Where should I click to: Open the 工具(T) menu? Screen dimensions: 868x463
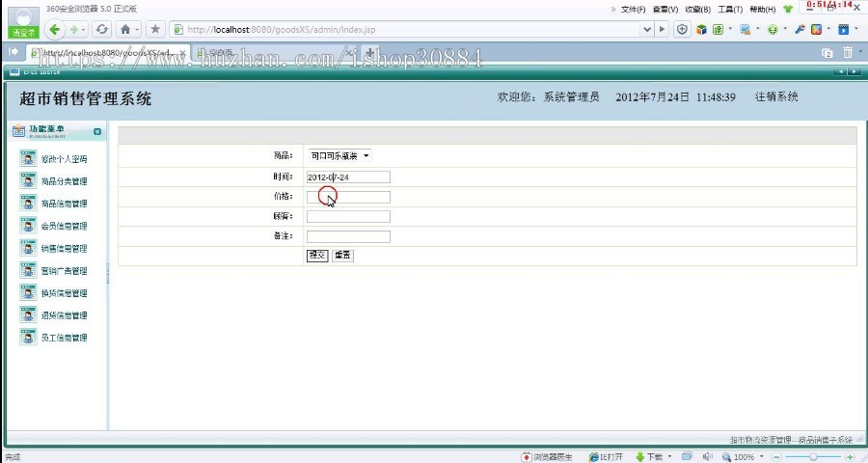coord(730,10)
